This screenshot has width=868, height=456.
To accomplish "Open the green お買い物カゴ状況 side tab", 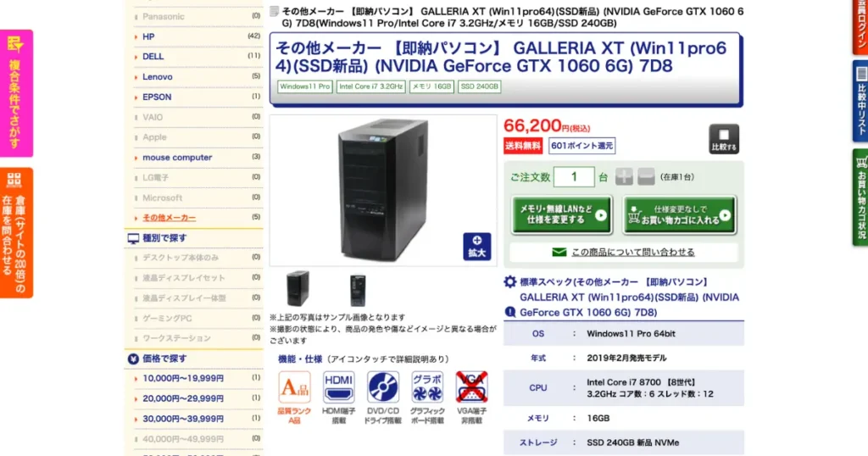I will pyautogui.click(x=860, y=197).
